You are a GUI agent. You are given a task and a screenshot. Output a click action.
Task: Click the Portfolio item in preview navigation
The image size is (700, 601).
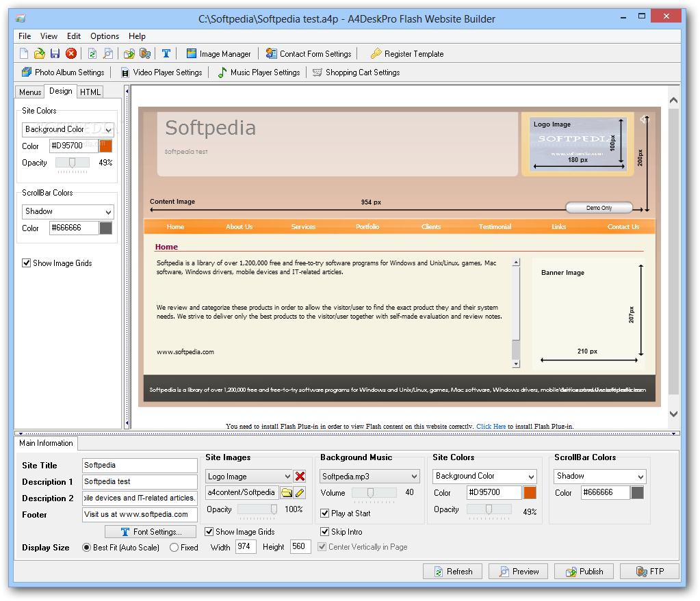coord(367,227)
